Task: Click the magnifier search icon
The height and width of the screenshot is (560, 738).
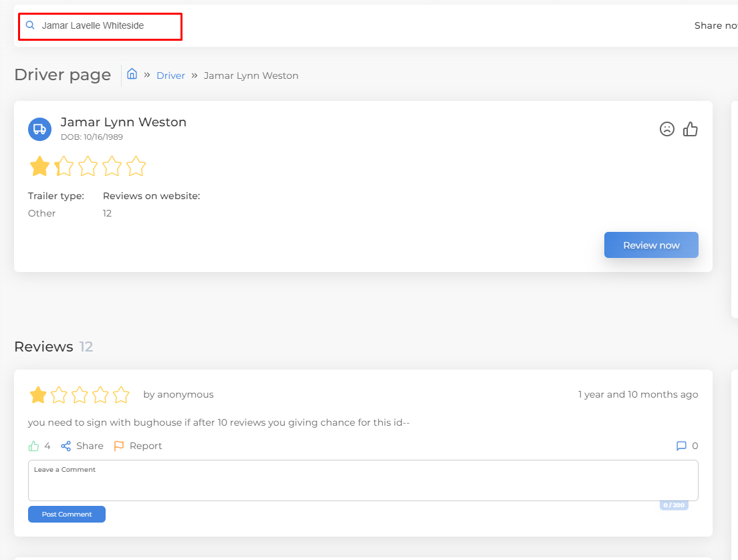Action: (x=30, y=25)
